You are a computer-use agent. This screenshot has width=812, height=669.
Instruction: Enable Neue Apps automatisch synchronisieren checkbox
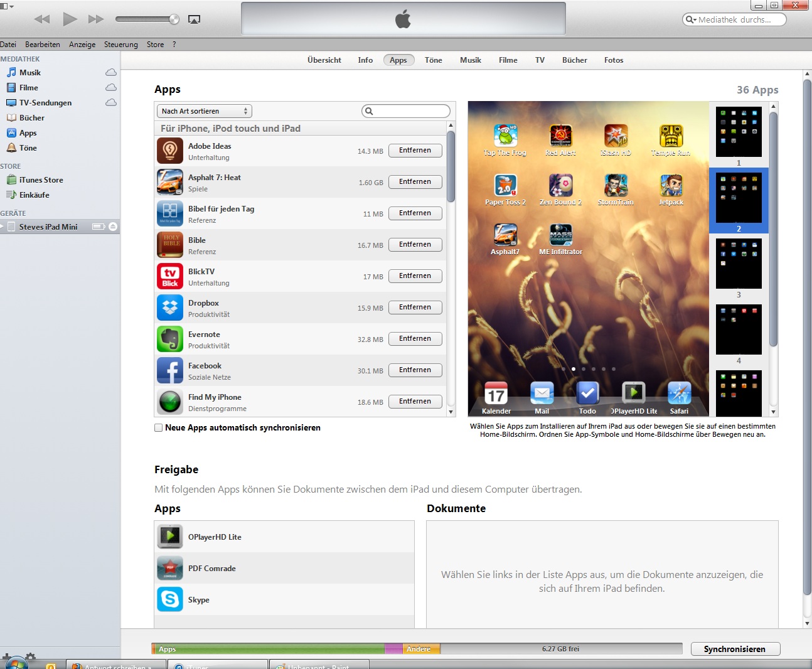click(x=159, y=428)
